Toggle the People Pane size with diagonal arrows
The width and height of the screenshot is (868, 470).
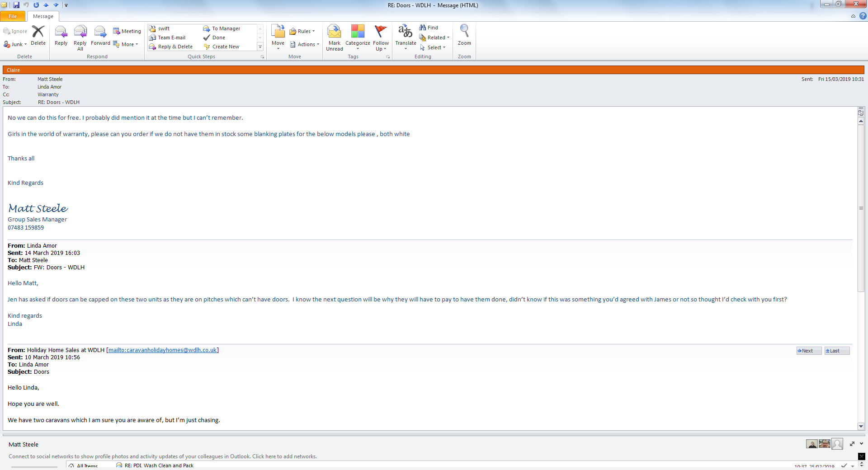coord(852,444)
